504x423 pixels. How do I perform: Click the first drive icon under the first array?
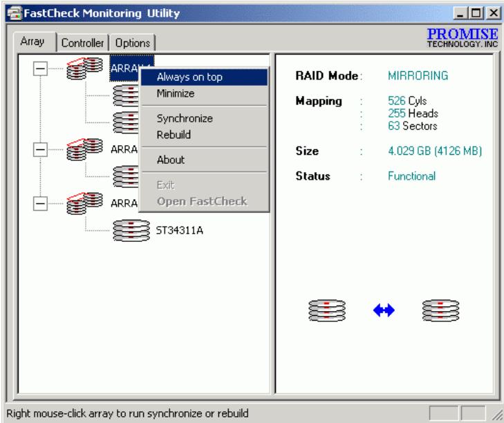(x=126, y=95)
